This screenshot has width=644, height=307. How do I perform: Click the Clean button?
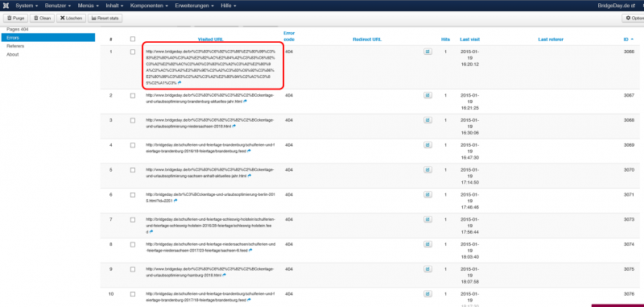[42, 18]
